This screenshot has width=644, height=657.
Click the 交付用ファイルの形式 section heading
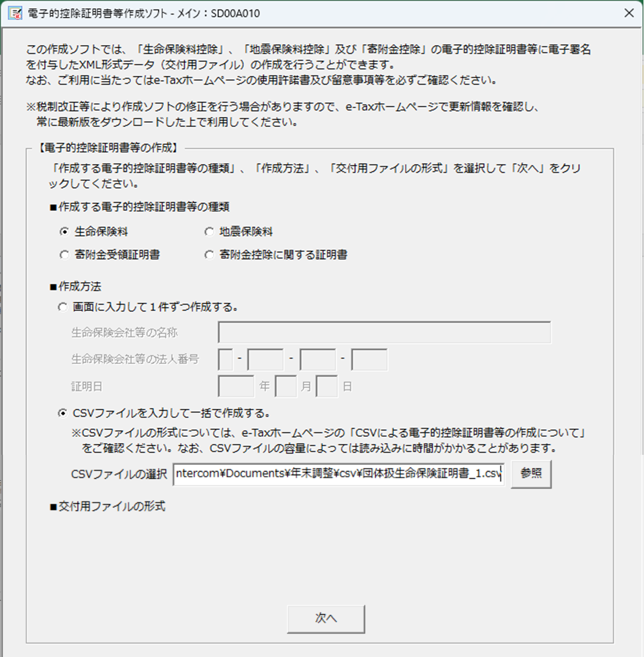click(x=108, y=506)
